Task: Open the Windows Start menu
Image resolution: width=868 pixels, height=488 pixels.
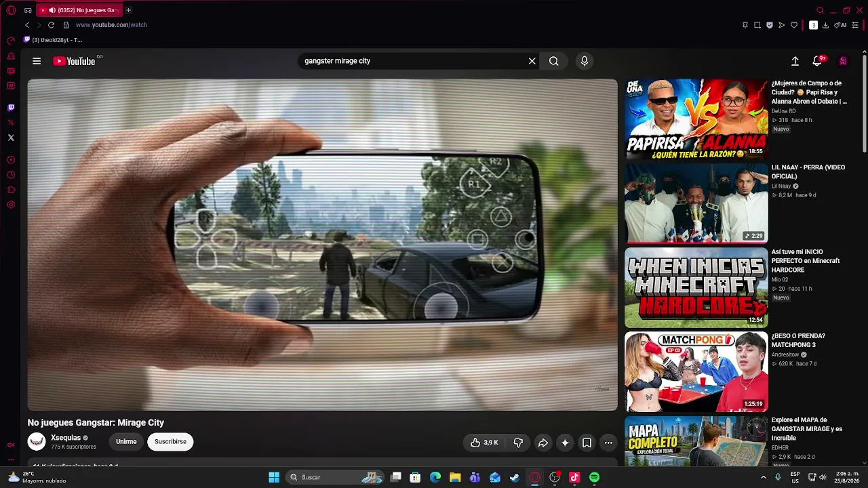Action: (x=274, y=477)
